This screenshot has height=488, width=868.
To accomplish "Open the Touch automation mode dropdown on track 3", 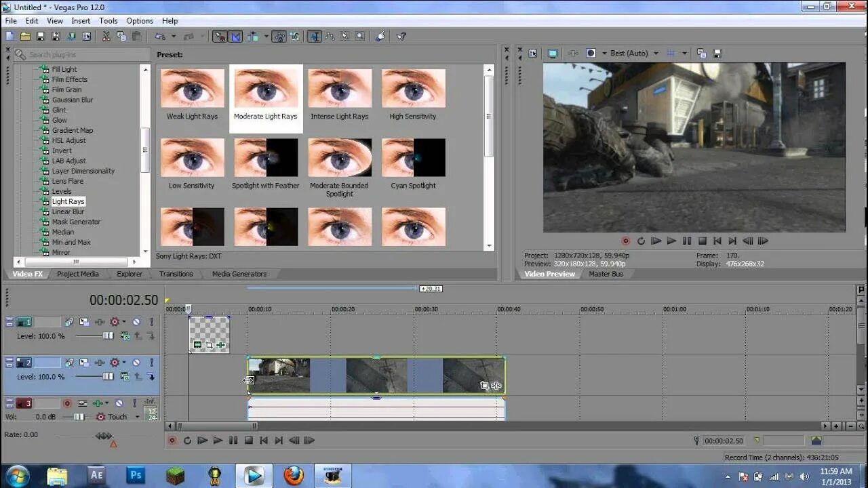I will tap(137, 417).
